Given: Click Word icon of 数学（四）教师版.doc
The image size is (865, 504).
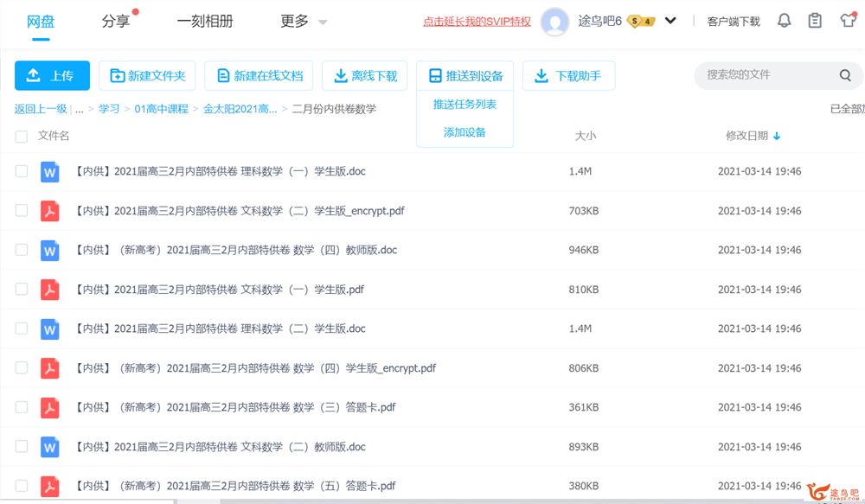Looking at the screenshot, I should (x=49, y=251).
